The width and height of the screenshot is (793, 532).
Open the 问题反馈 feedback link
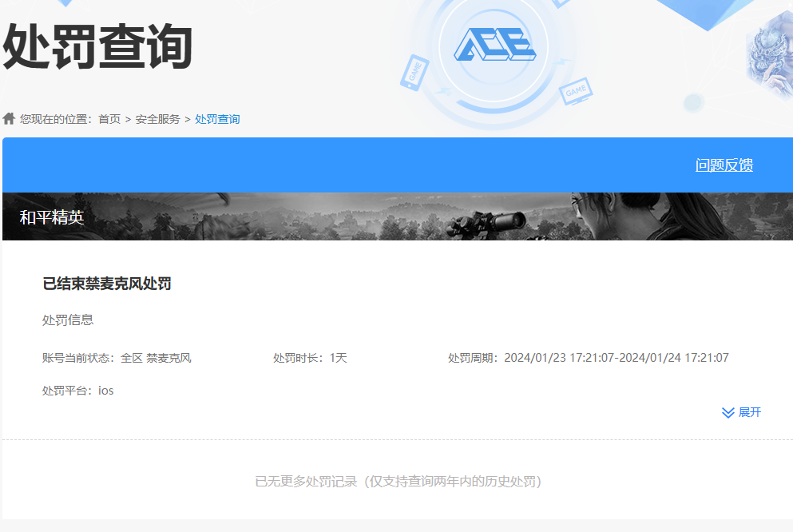[x=725, y=165]
